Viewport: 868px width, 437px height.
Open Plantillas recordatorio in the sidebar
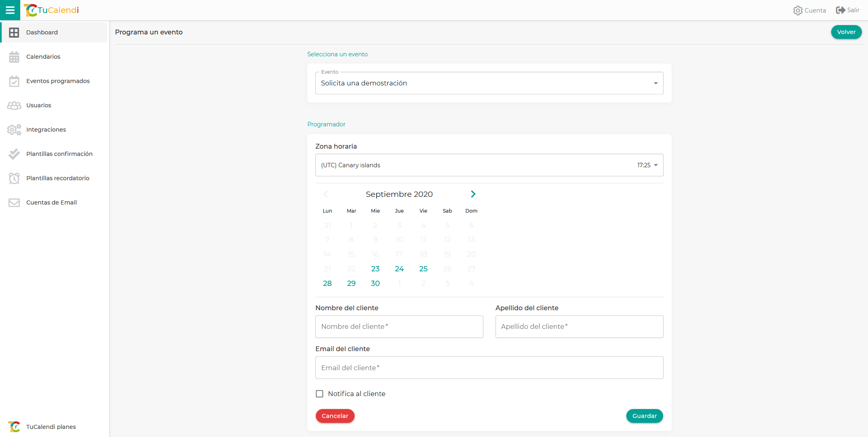pos(54,178)
